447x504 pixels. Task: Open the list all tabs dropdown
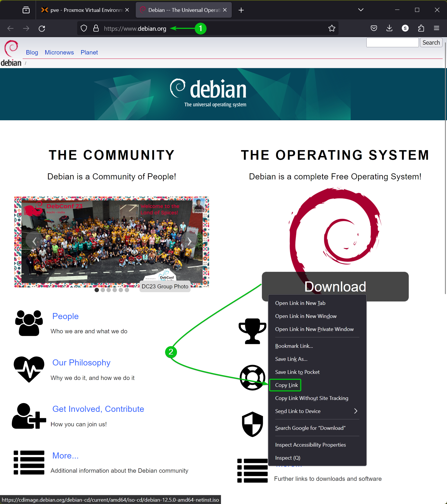tap(361, 10)
